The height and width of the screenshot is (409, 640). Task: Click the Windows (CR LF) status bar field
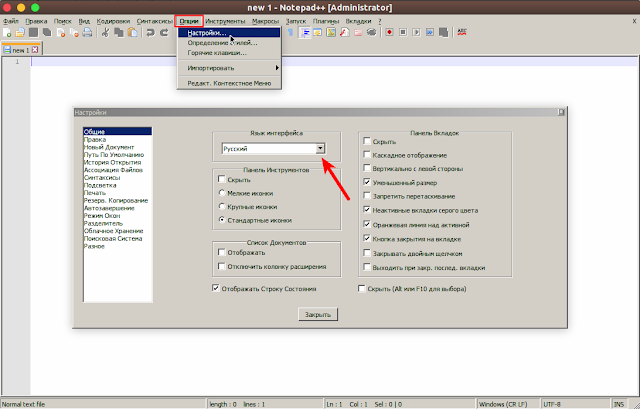click(x=508, y=404)
